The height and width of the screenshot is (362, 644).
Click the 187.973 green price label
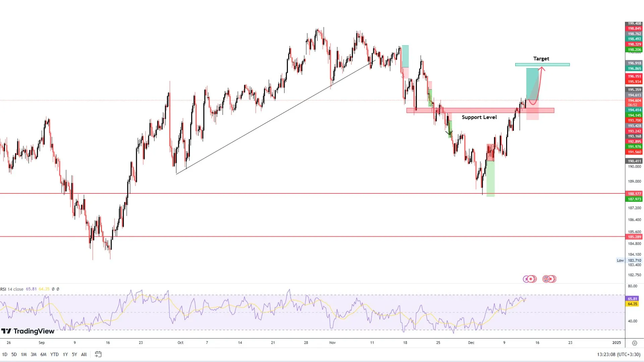[634, 199]
